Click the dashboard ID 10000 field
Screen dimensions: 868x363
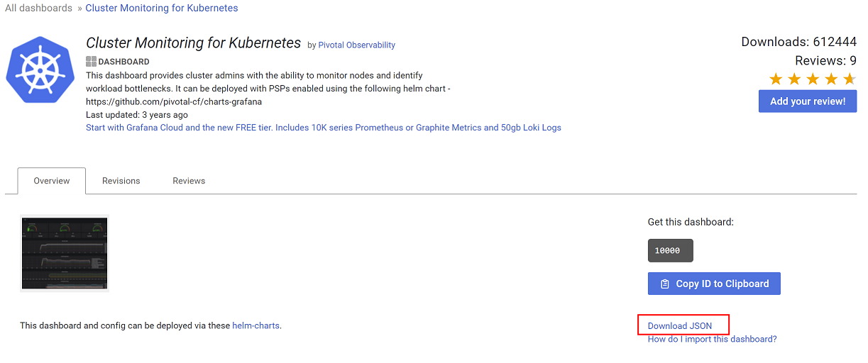pos(670,250)
